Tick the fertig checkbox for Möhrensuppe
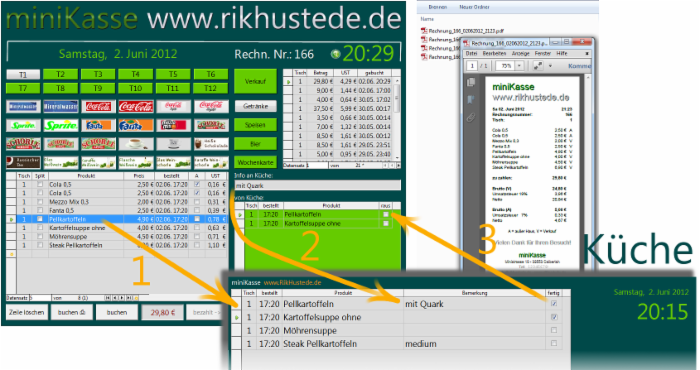Screen dimensions: 700x370 (554, 331)
